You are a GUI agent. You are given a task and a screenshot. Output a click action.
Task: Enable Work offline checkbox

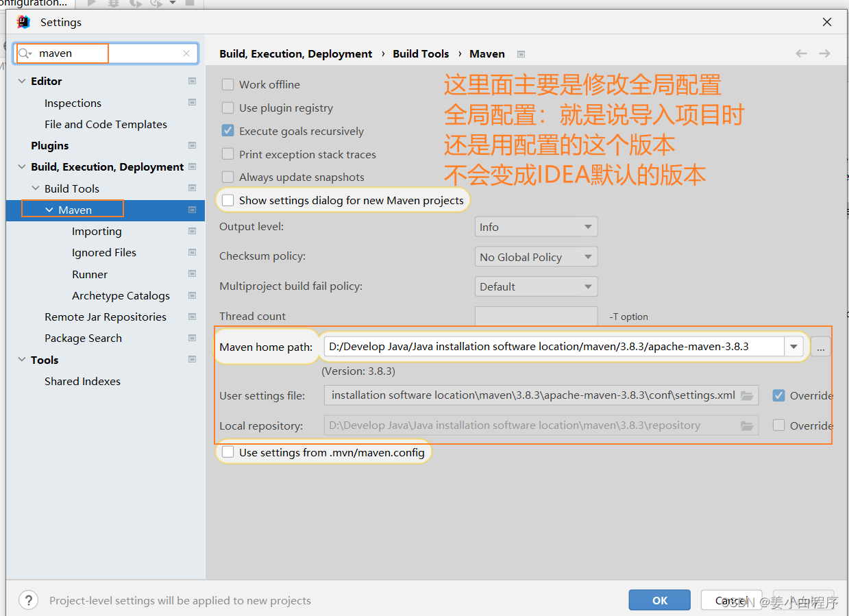228,84
